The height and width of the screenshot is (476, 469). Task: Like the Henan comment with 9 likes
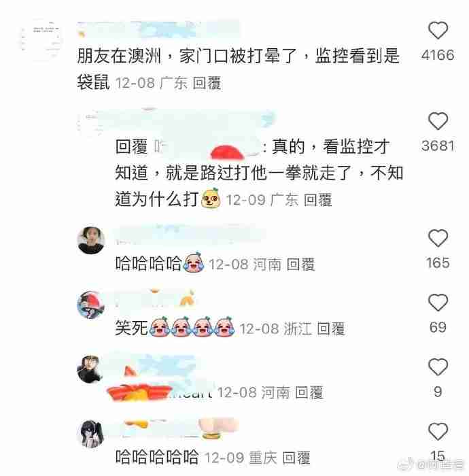pyautogui.click(x=438, y=367)
